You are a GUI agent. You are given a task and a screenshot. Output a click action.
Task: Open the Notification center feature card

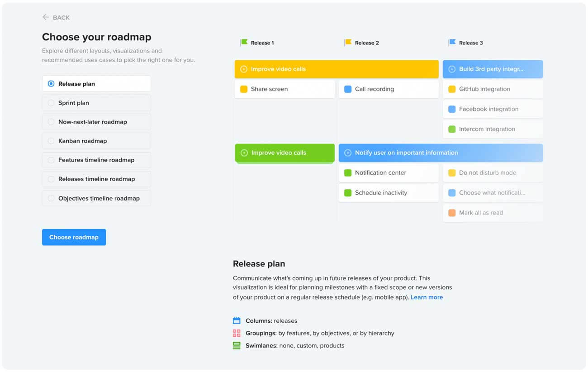pos(389,173)
